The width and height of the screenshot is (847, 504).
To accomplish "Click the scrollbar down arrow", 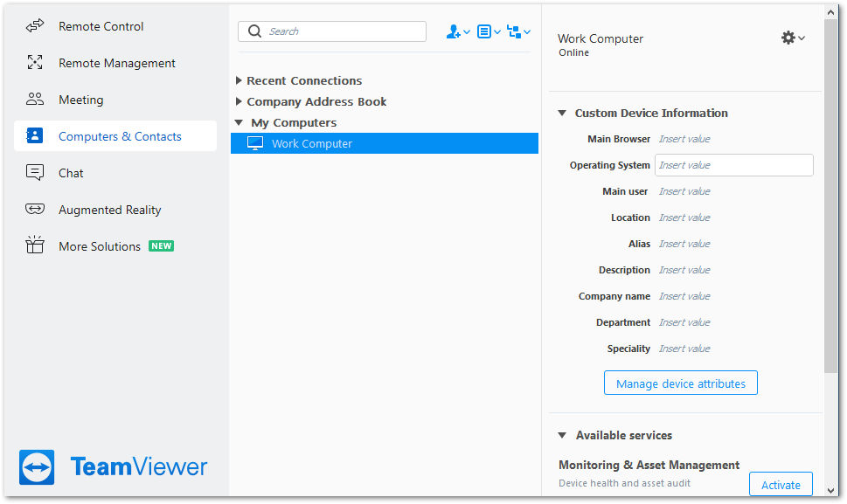I will 830,490.
